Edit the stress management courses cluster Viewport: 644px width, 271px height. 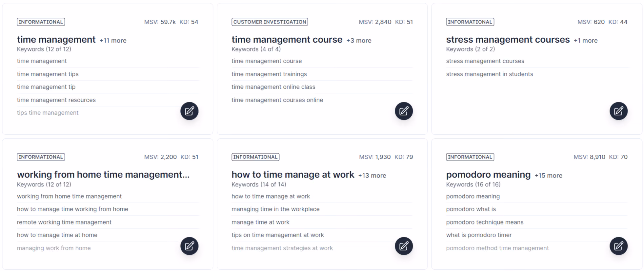point(618,111)
